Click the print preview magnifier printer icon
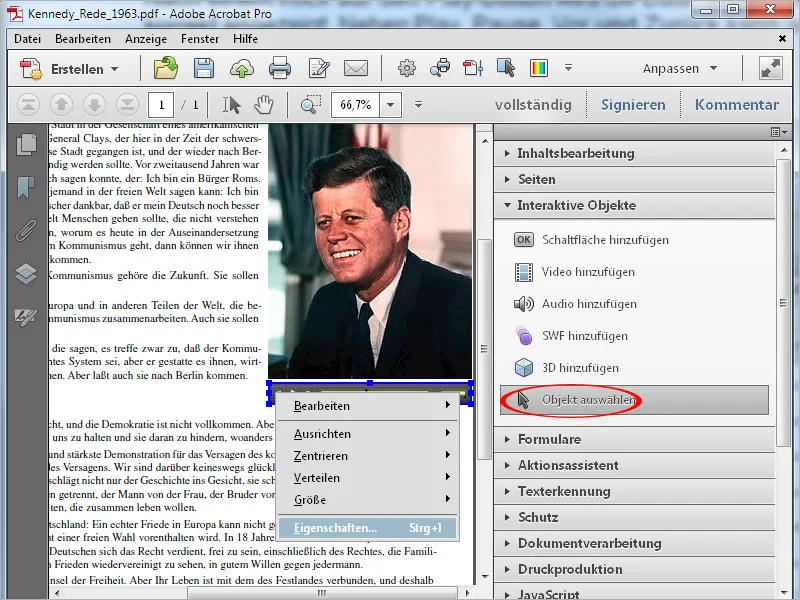The image size is (800, 600). (440, 68)
